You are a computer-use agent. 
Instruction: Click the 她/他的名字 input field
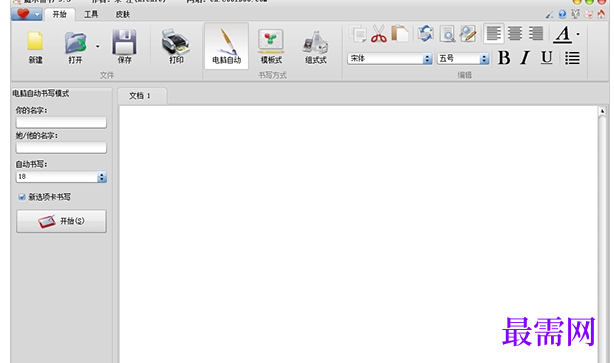[61, 147]
